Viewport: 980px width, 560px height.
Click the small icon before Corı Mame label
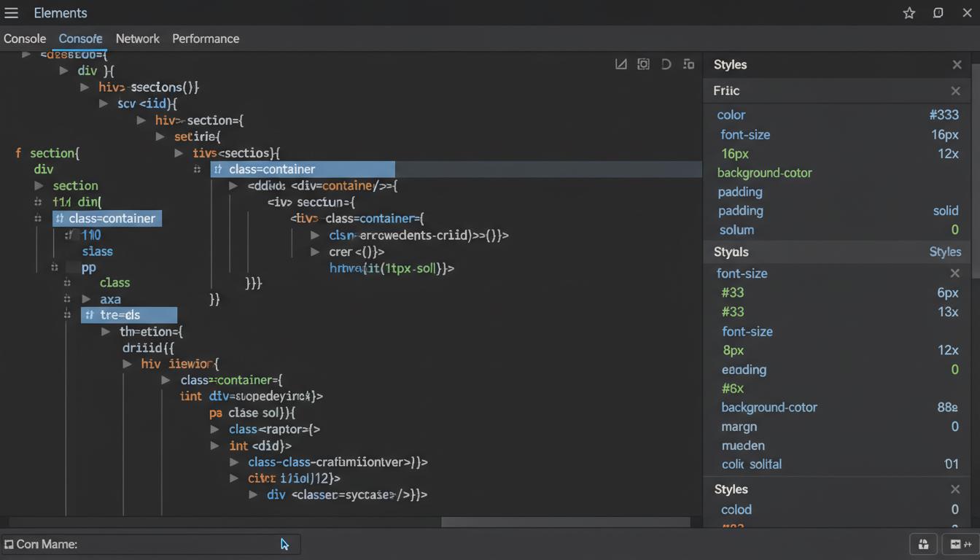[x=9, y=545]
